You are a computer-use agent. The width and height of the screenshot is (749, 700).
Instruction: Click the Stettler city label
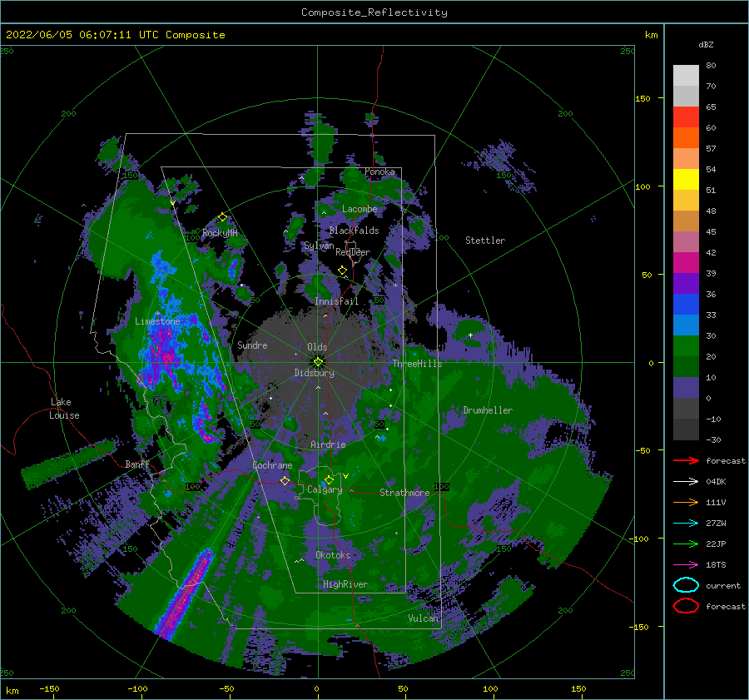coord(485,241)
